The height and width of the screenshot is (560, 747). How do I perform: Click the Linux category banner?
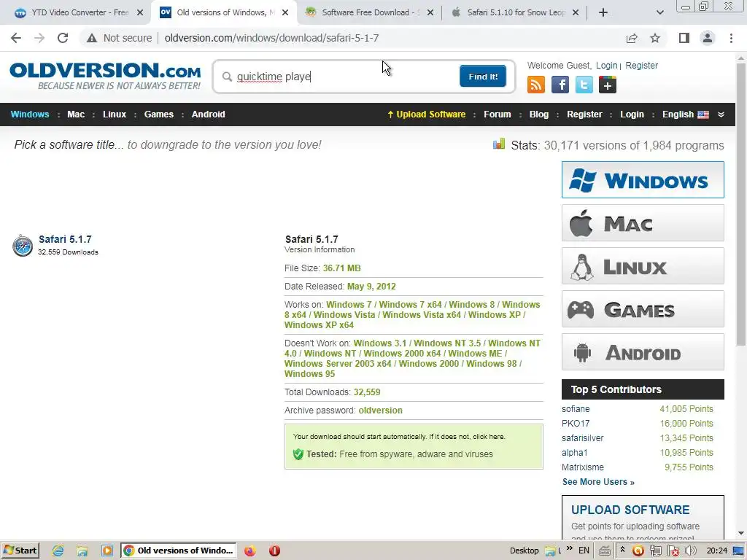[643, 266]
